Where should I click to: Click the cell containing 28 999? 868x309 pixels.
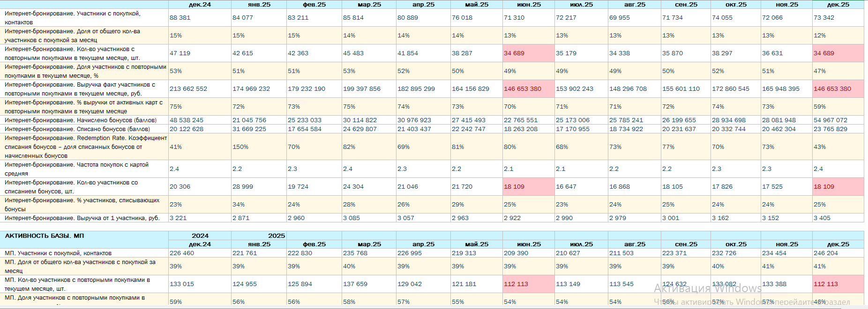pos(259,187)
